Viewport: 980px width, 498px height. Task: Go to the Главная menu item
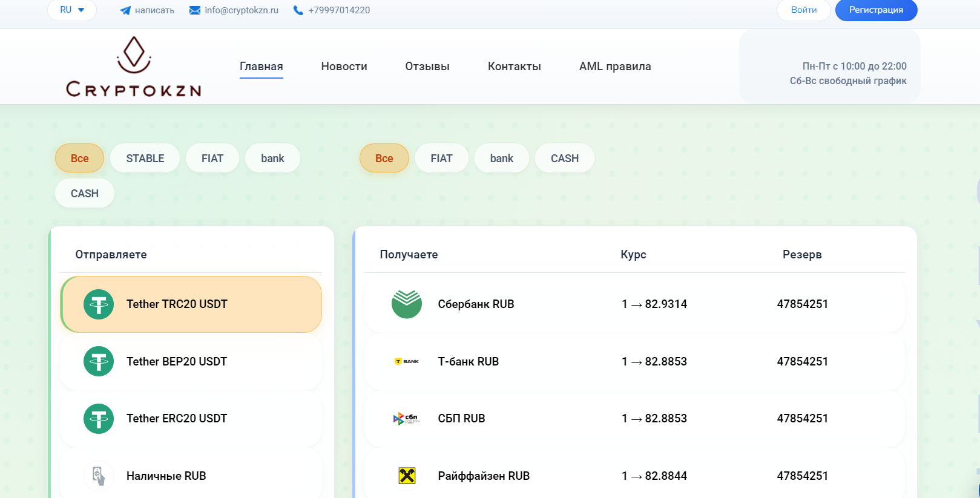point(261,67)
